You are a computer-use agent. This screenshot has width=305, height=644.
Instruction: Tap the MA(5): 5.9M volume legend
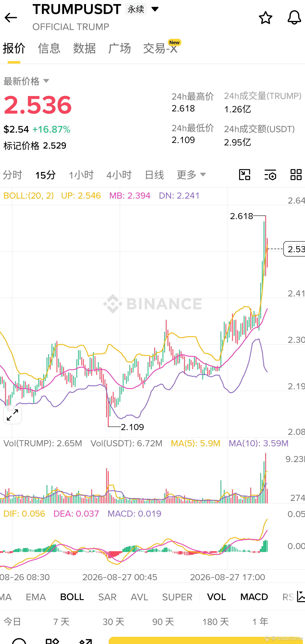(196, 444)
